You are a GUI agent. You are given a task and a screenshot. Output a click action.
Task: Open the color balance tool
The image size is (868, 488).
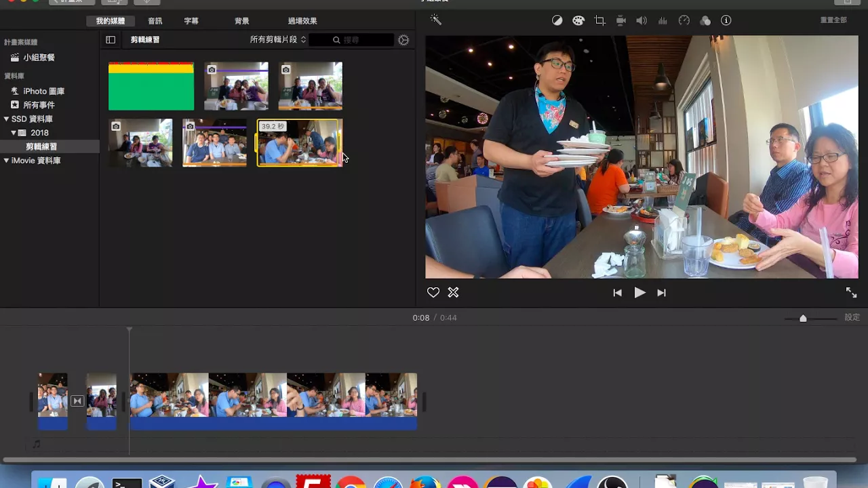point(557,20)
